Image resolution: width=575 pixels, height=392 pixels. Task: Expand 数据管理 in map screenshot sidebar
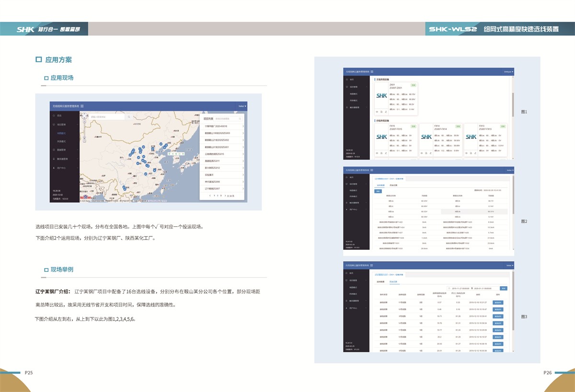[x=65, y=150]
